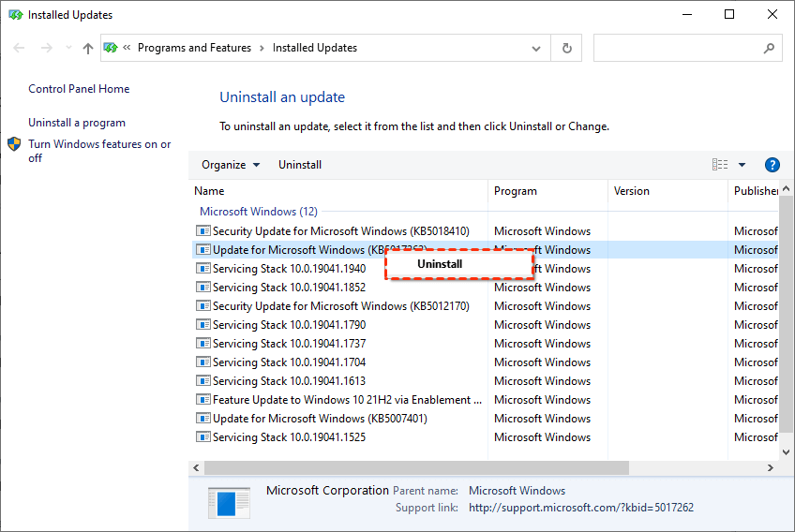Maximize the Installed Updates window
The height and width of the screenshot is (532, 795).
coord(729,14)
